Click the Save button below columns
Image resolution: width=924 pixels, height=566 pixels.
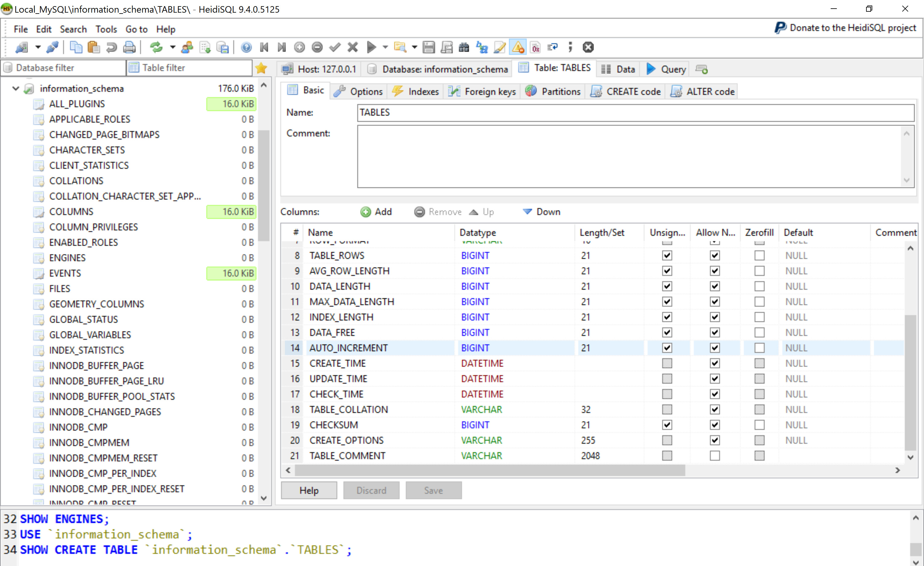433,490
